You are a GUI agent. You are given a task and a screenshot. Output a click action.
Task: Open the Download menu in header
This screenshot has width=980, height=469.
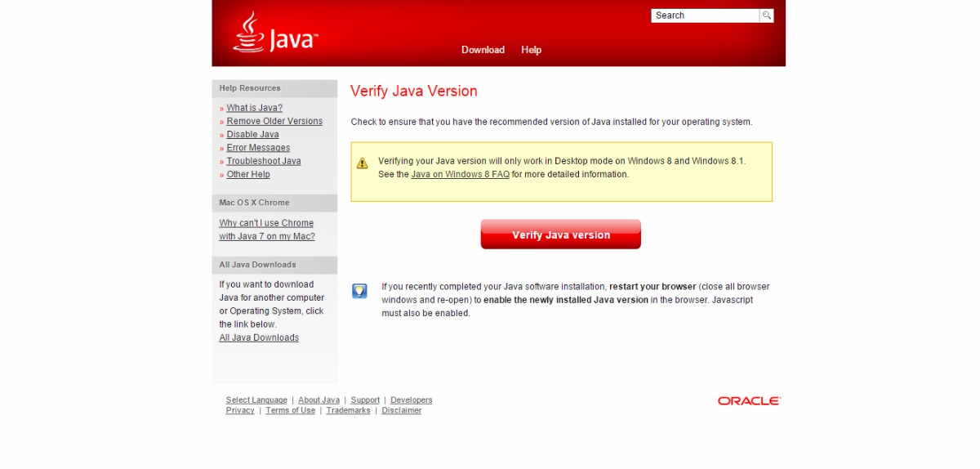point(483,50)
